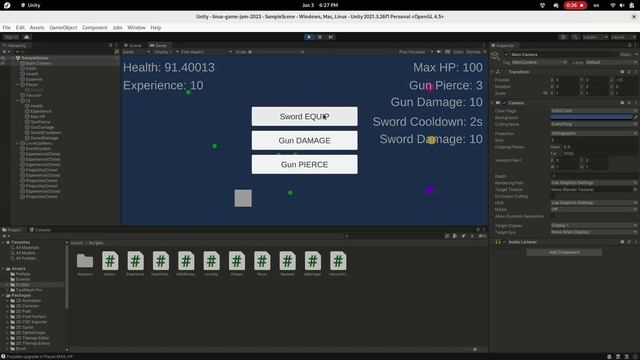Open the Projection dropdown

pyautogui.click(x=594, y=133)
